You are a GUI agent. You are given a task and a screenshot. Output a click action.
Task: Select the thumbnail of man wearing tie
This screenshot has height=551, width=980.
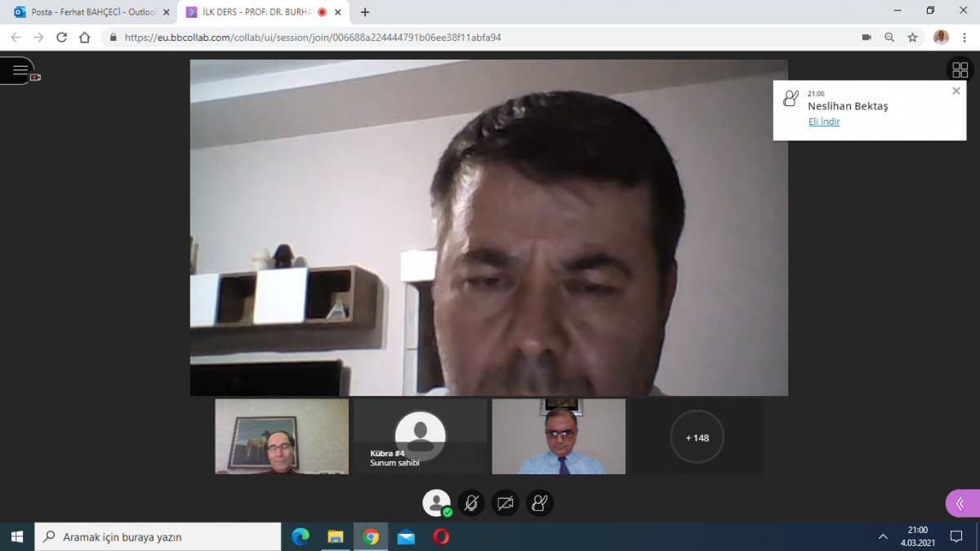[559, 437]
